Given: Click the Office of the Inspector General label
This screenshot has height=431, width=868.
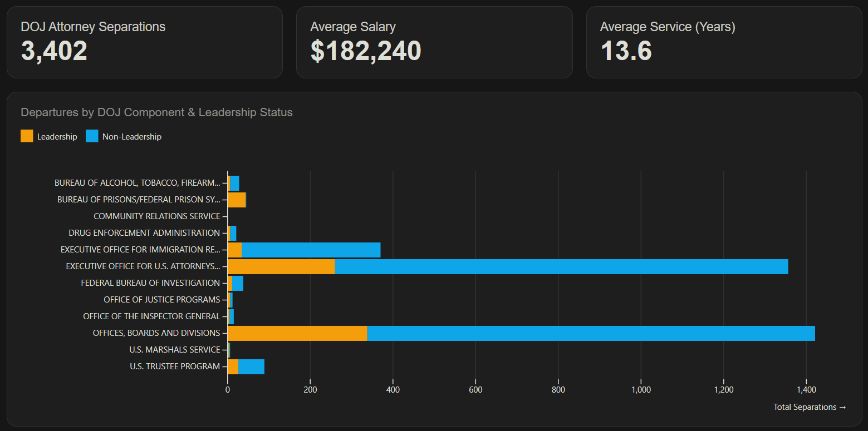Looking at the screenshot, I should point(151,316).
